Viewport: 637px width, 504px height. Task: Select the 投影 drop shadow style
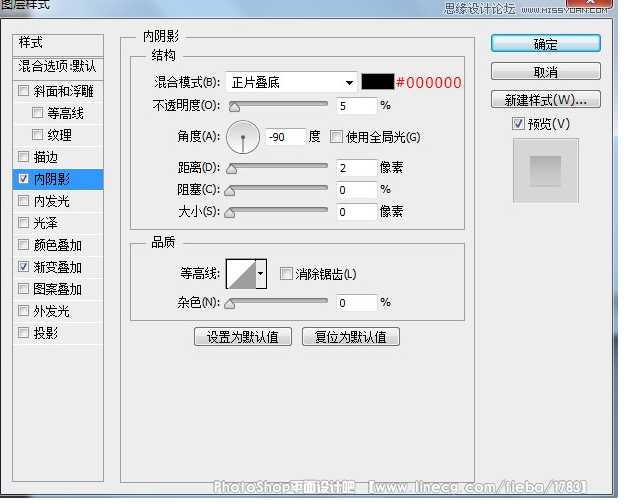(x=46, y=333)
